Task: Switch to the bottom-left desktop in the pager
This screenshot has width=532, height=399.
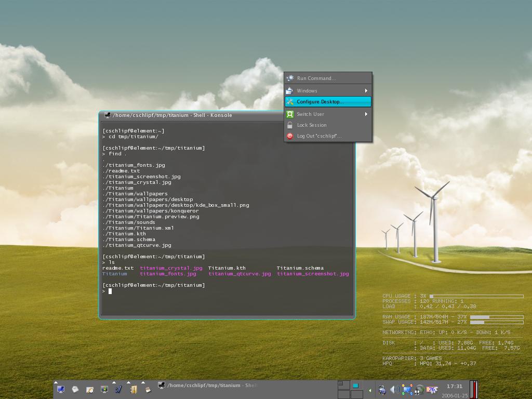Action: tap(343, 394)
